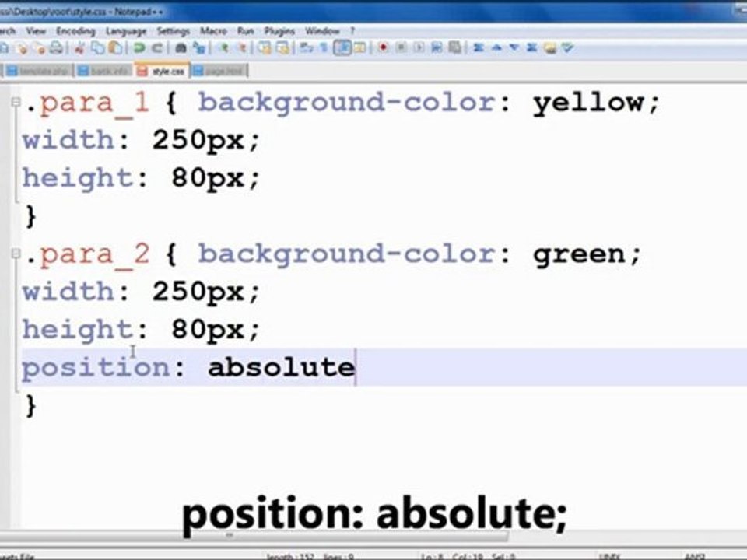Click the Close All documents toolbar icon
This screenshot has height=560, width=747.
click(40, 47)
